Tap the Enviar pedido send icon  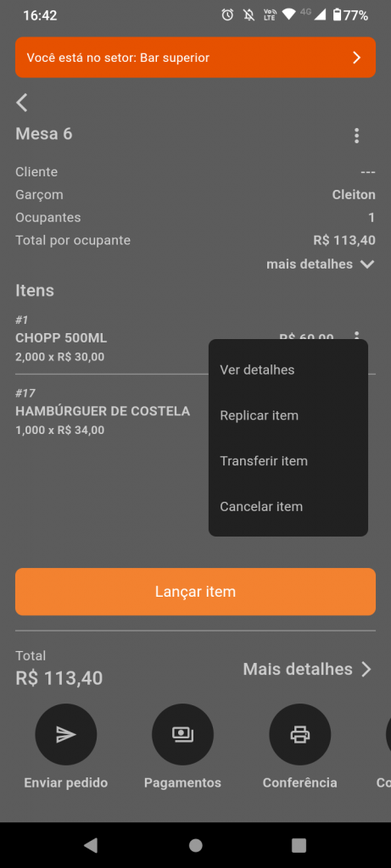point(66,735)
